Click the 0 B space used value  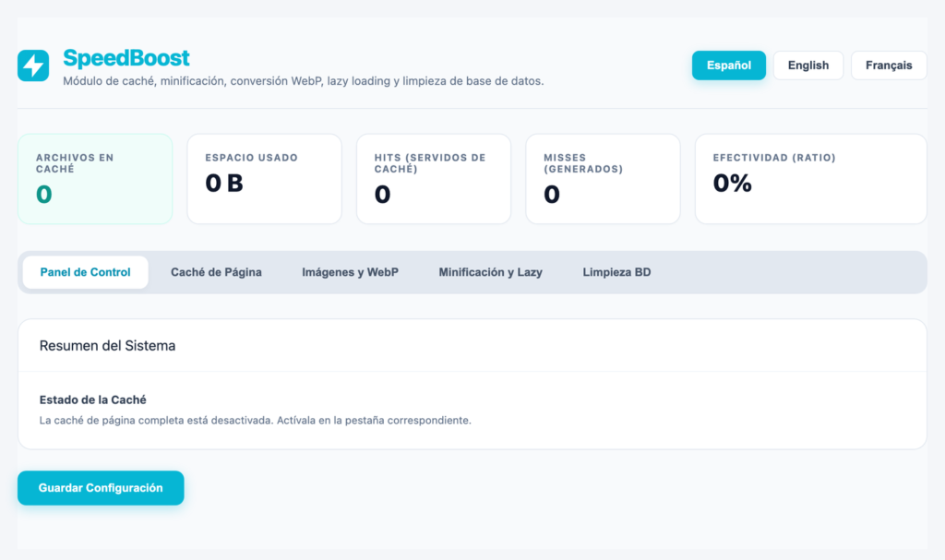[x=224, y=184]
